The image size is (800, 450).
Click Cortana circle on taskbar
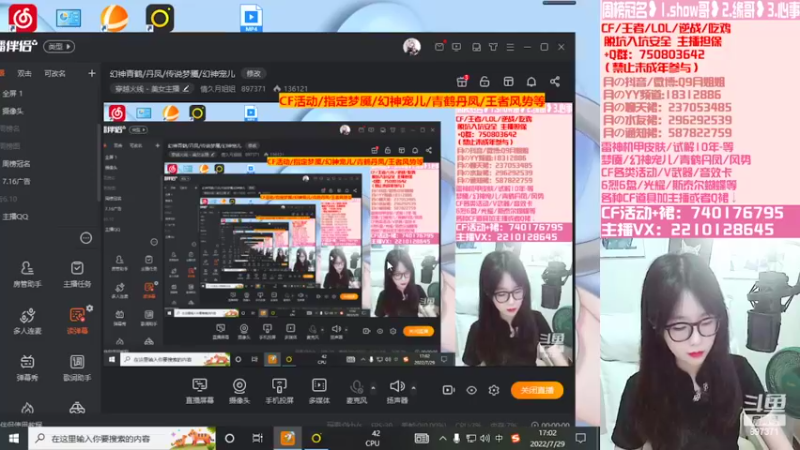pos(230,438)
